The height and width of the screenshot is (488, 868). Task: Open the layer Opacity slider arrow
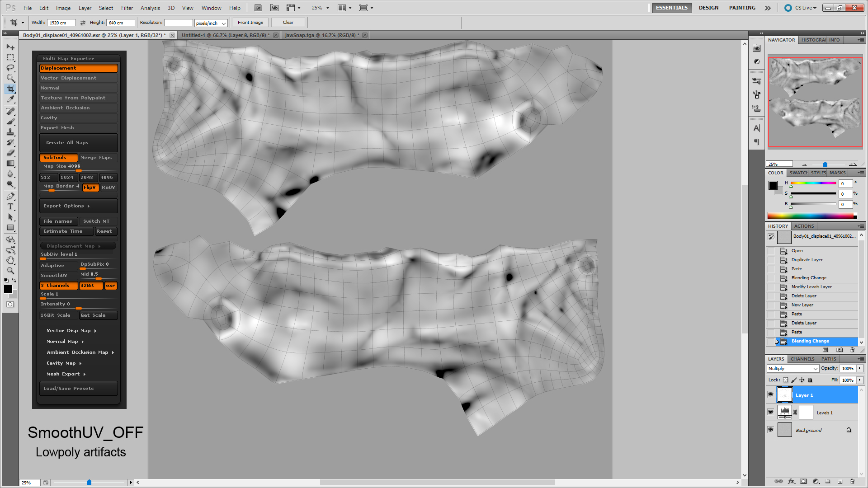tap(860, 369)
